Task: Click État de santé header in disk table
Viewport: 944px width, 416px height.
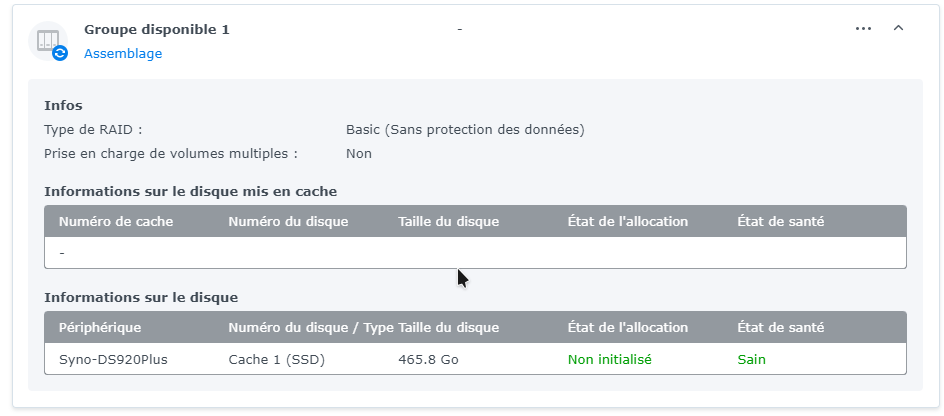Action: click(780, 327)
